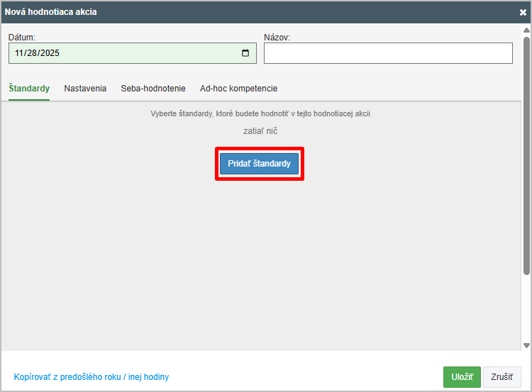Viewport: 532px width, 392px height.
Task: Select the year 2025 in the date field
Action: pos(50,53)
